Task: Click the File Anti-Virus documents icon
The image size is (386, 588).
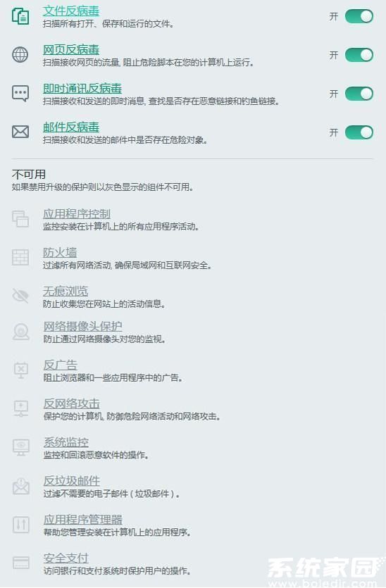Action: click(20, 16)
